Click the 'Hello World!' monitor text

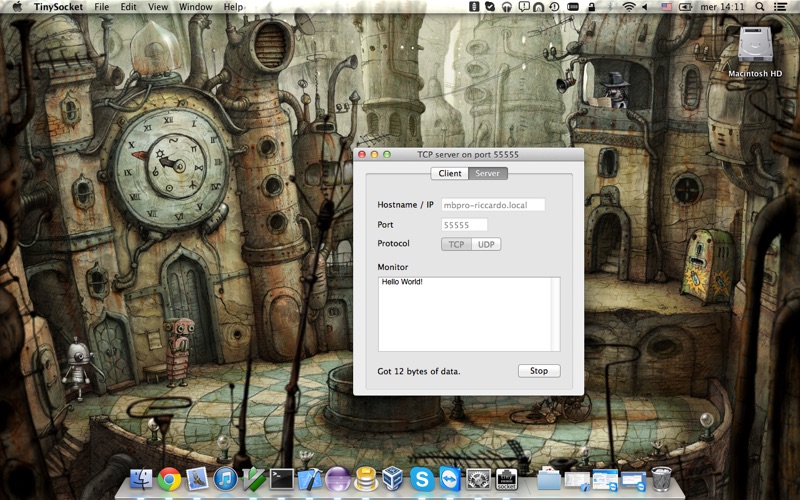coord(402,282)
